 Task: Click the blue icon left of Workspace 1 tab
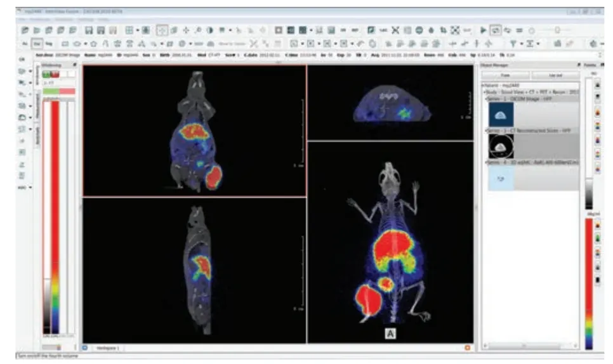85,348
